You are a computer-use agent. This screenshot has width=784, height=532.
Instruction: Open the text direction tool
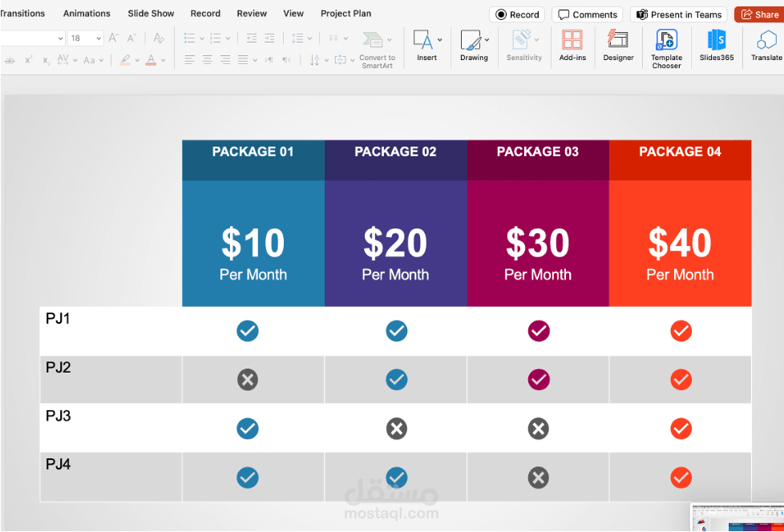314,60
